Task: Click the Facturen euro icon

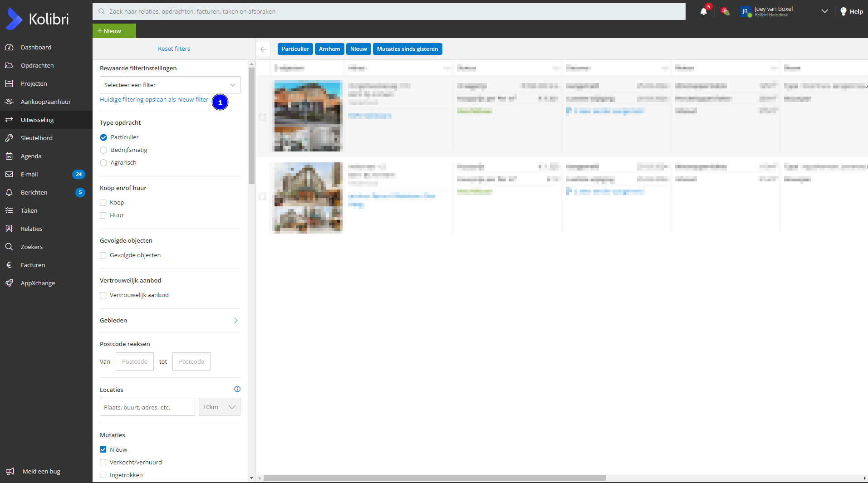Action: coord(9,265)
